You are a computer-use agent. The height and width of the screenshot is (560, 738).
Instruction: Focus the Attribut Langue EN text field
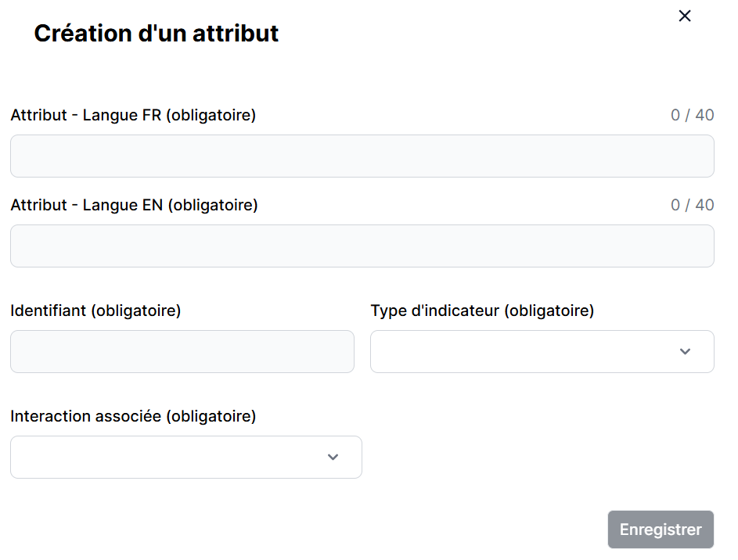(362, 246)
